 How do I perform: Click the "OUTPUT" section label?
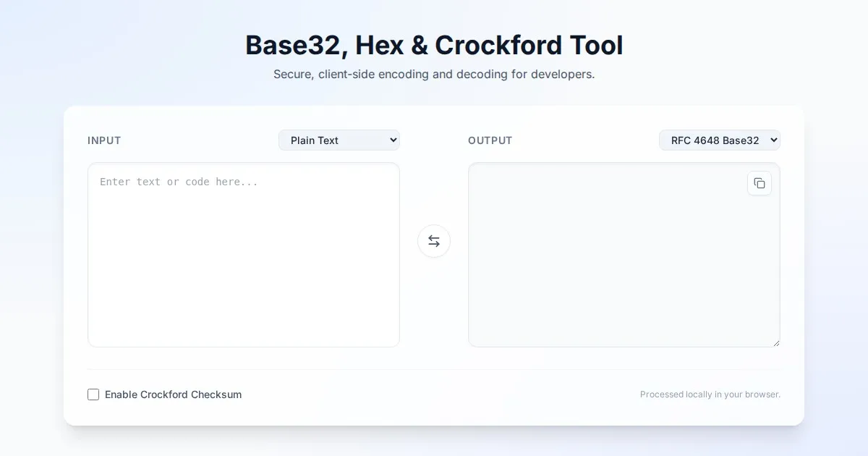[490, 140]
